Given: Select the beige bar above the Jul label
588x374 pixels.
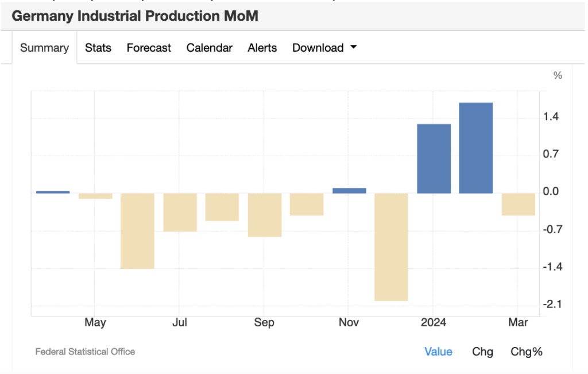Looking at the screenshot, I should (x=180, y=212).
